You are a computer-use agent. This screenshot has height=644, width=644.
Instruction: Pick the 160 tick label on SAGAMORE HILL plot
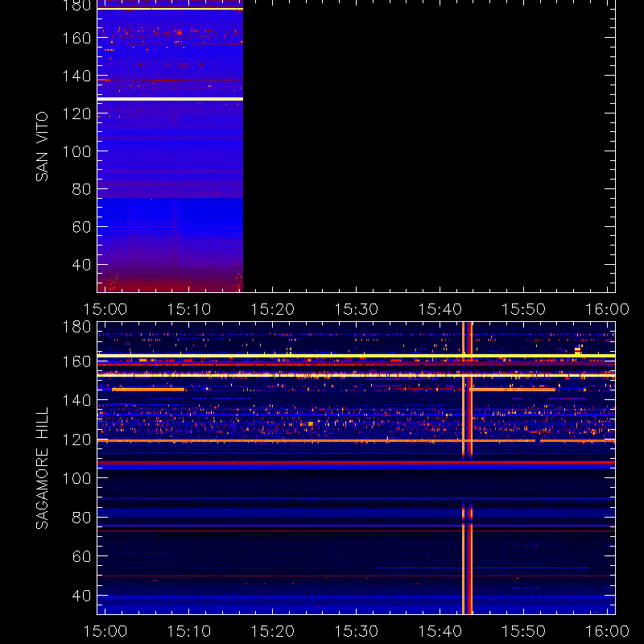tap(76, 361)
